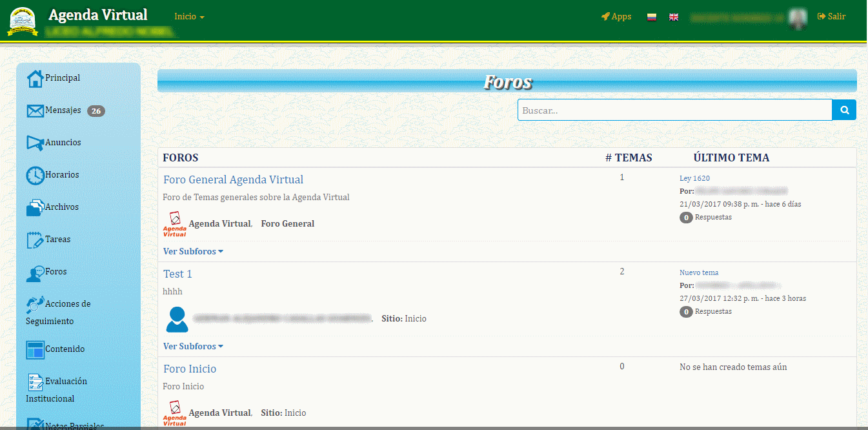Viewport: 868px width, 430px height.
Task: Open the Inicio dropdown menu
Action: click(x=189, y=17)
